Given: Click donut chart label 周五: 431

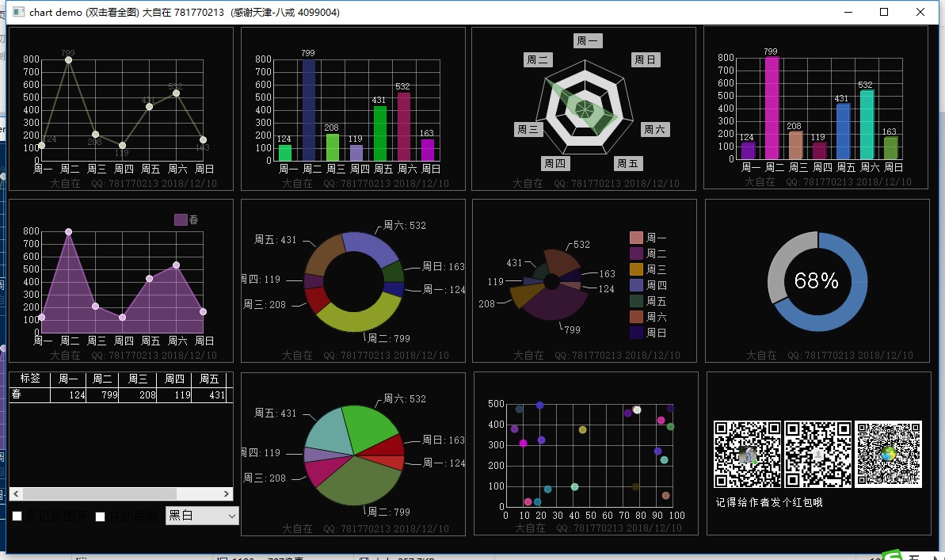Looking at the screenshot, I should (x=276, y=239).
